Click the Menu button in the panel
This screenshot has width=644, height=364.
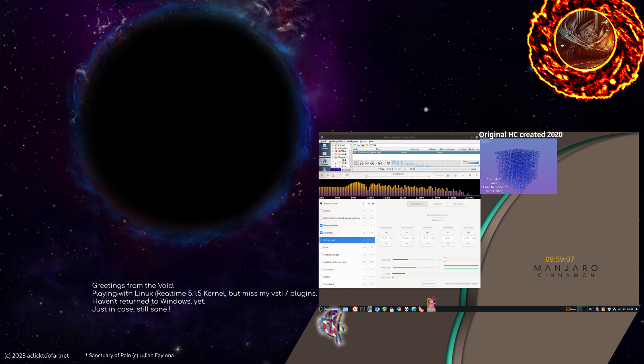(x=571, y=309)
